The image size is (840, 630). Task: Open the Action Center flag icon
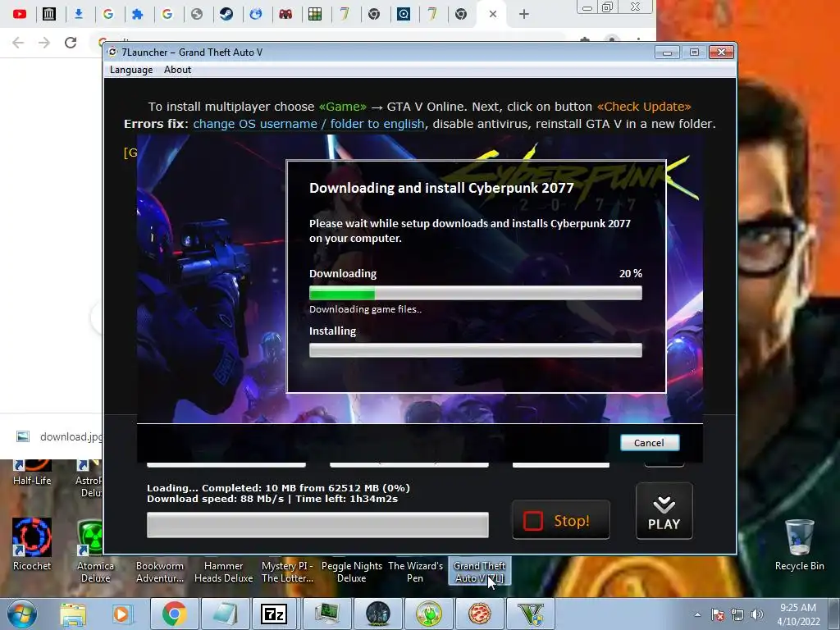(x=717, y=614)
